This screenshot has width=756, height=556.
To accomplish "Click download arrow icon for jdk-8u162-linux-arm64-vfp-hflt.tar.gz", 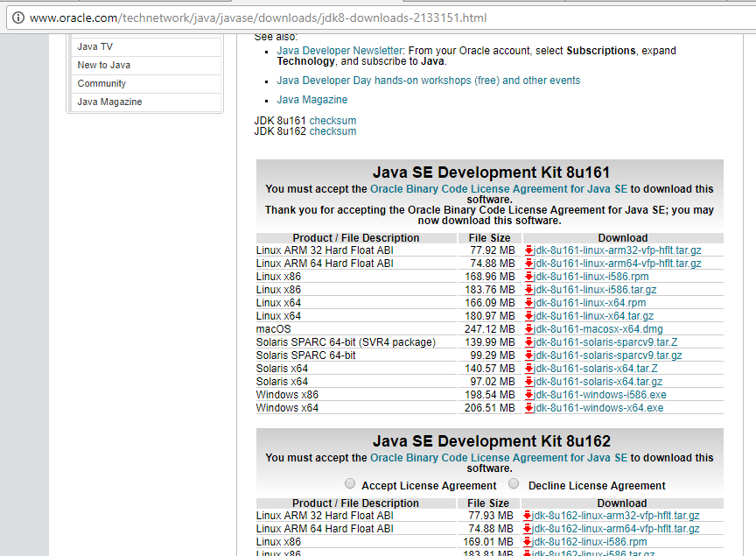I will (527, 529).
